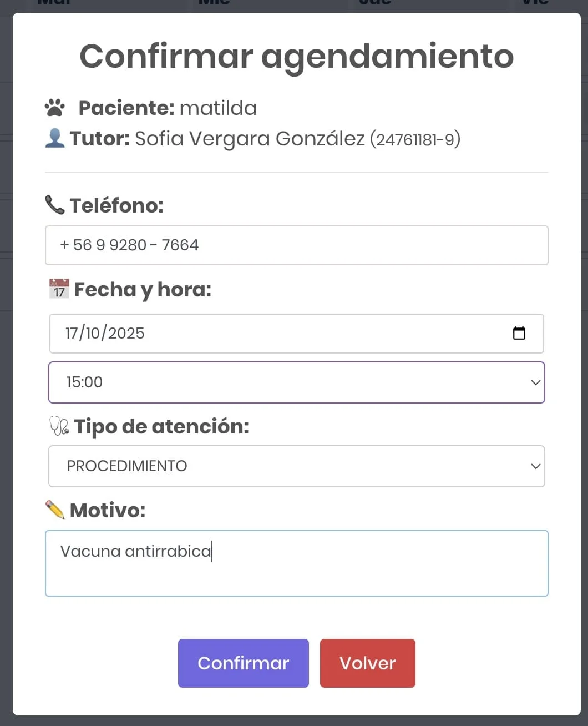
Task: Click the calendar icon inside the date field
Action: 519,333
